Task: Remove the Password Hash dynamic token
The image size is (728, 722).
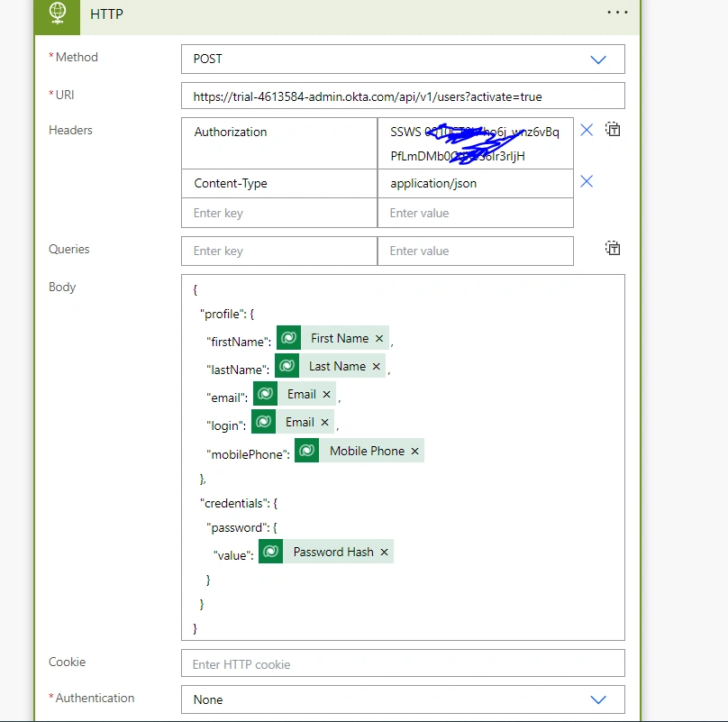Action: [385, 552]
